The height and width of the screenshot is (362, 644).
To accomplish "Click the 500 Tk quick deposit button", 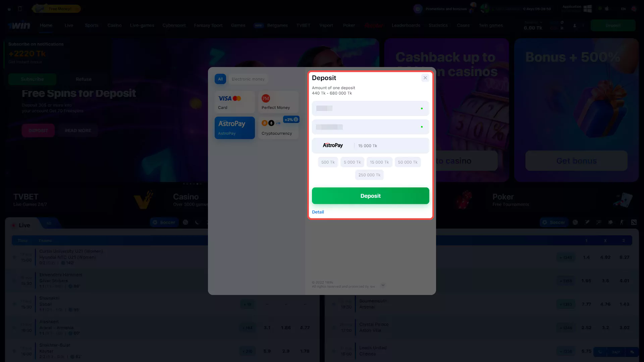I will [x=328, y=162].
